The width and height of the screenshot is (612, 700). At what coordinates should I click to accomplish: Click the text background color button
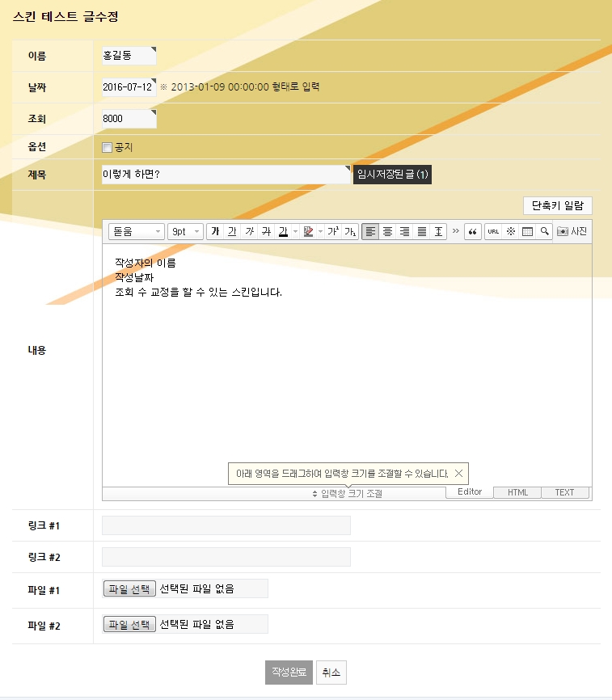click(x=308, y=231)
